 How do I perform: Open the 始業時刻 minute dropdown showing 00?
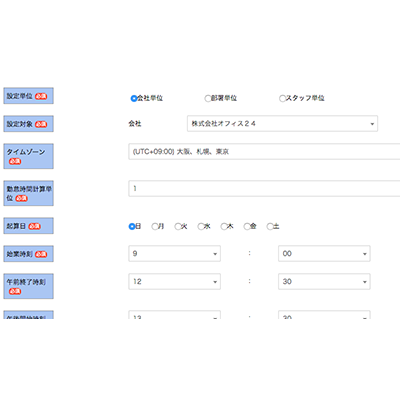click(x=324, y=254)
